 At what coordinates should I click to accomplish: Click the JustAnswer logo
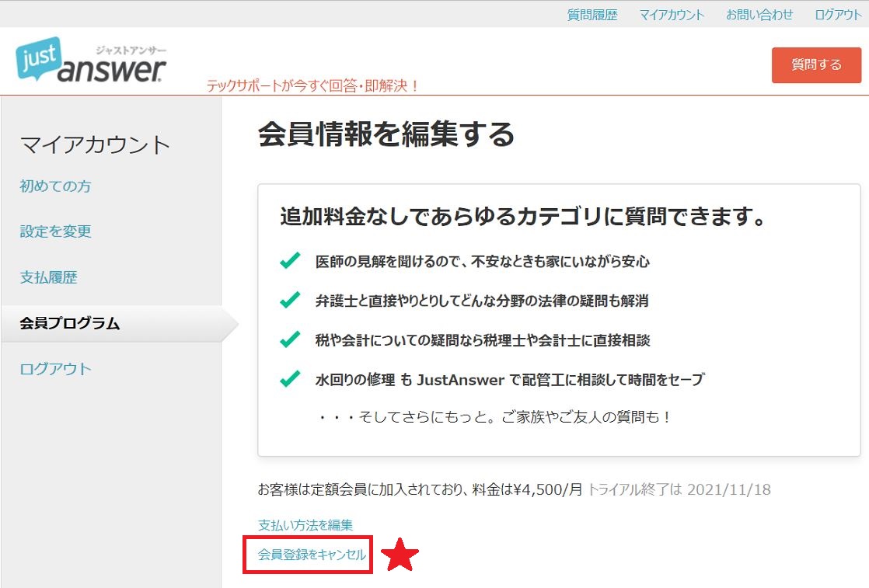(x=88, y=61)
